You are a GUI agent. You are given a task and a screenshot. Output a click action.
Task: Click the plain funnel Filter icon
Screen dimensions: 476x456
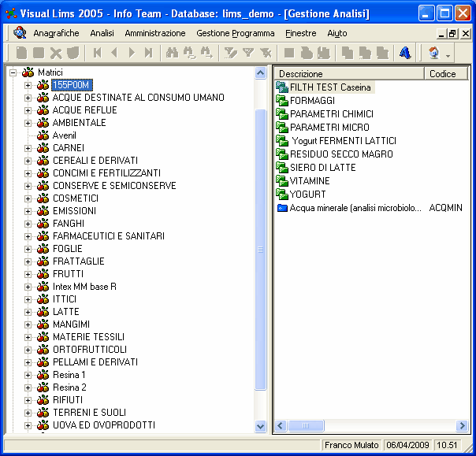click(x=248, y=53)
